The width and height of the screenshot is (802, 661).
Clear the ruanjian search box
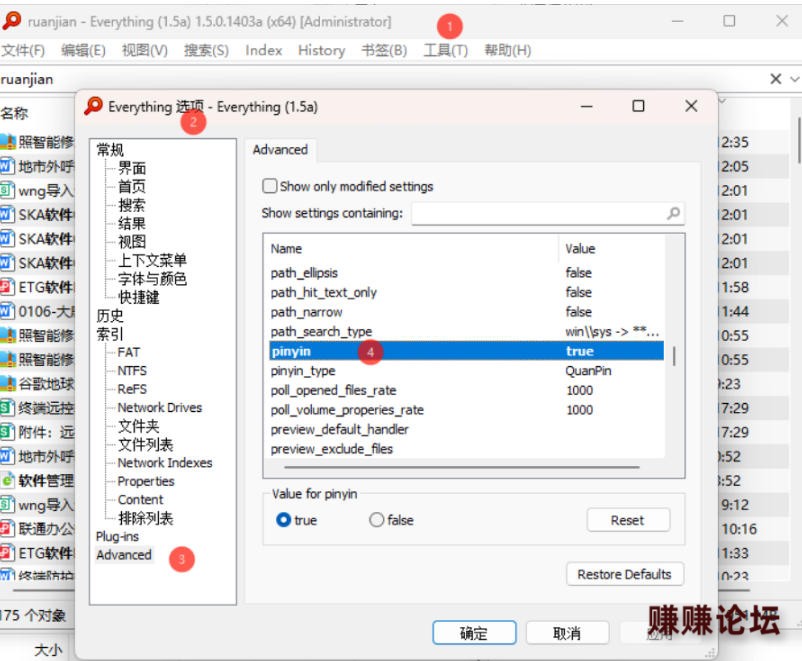pyautogui.click(x=775, y=79)
